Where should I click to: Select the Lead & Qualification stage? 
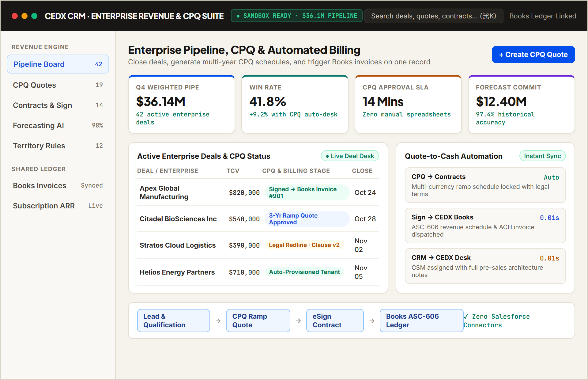(x=174, y=321)
